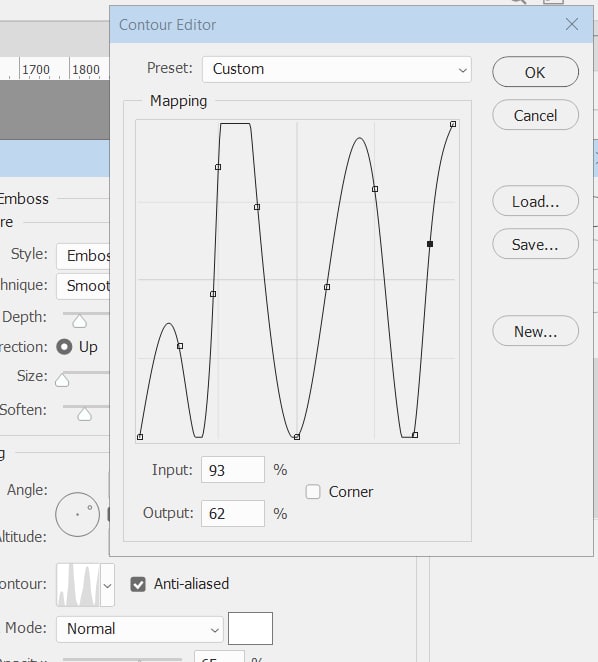Open the Contour thumbnail preview
598x662 pixels.
[79, 585]
